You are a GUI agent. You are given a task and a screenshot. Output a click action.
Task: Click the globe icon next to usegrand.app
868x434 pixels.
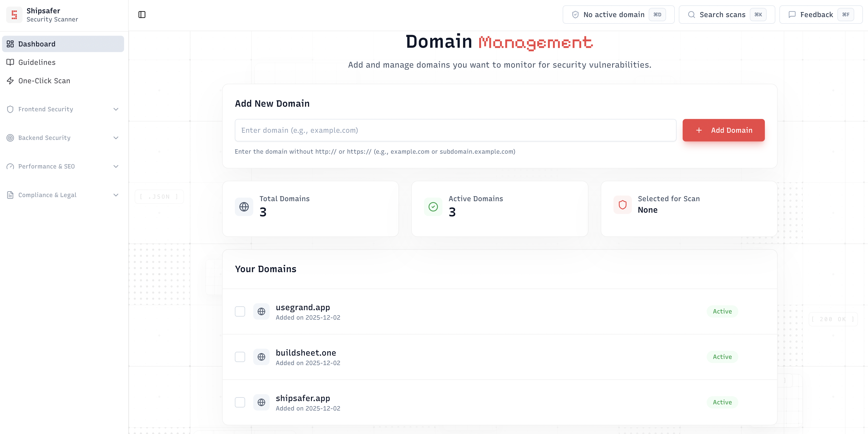click(261, 311)
